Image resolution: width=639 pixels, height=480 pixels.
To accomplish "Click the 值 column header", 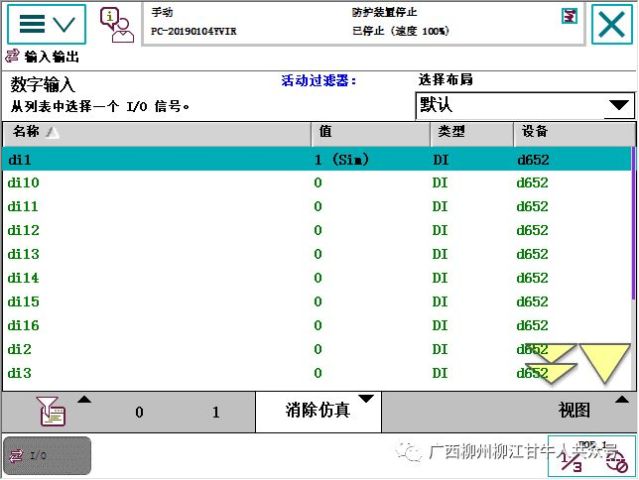I will (371, 133).
